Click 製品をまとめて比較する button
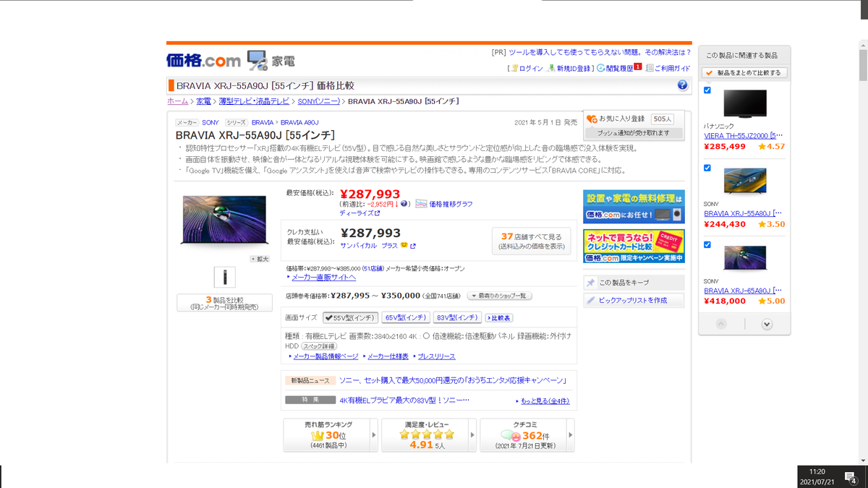The width and height of the screenshot is (868, 488). point(744,73)
